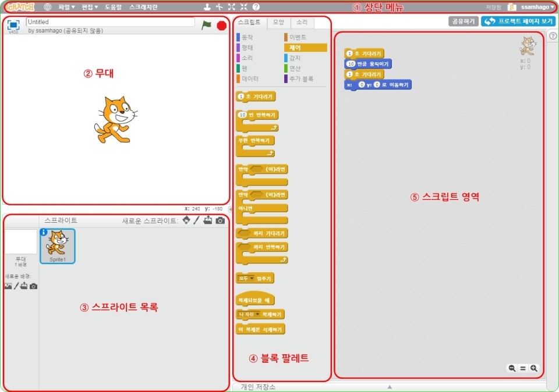Screen dimensions: 559x392
Task: Select the 형태 block category
Action: (247, 47)
